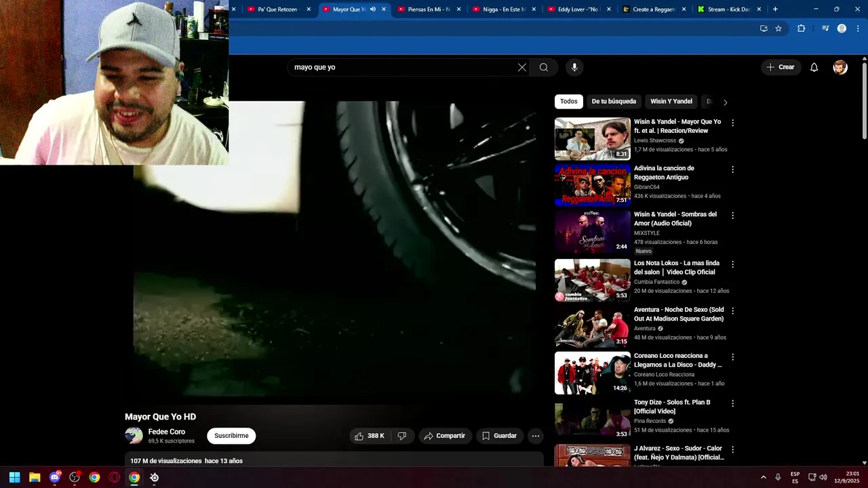This screenshot has height=488, width=868.
Task: Switch to Pa' Que Retozen tab
Action: point(277,9)
